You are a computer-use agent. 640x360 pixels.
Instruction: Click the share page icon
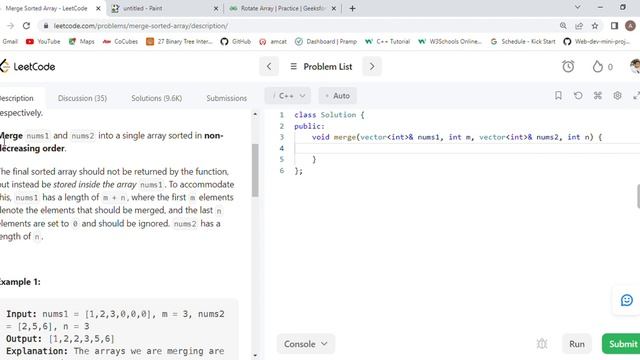(x=579, y=26)
